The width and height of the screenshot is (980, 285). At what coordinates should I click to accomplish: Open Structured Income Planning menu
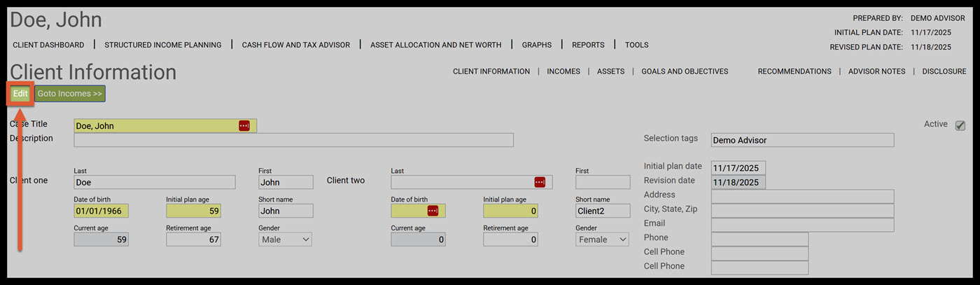click(x=163, y=45)
